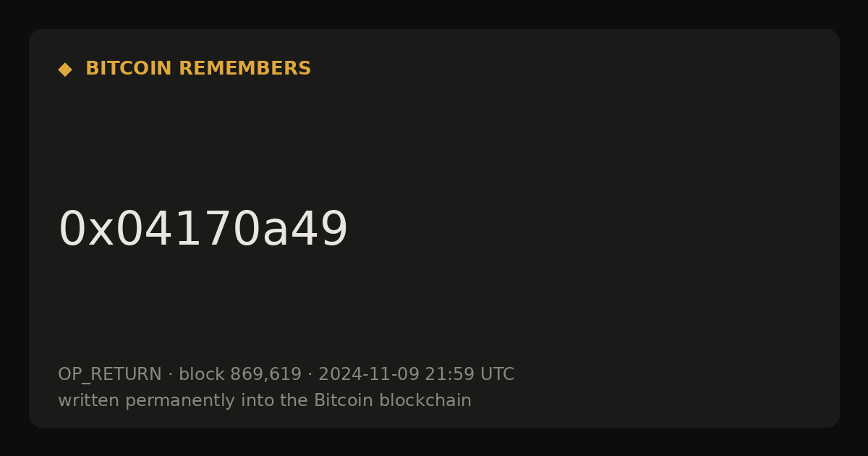Viewport: 868px width, 456px height.
Task: Select the BITCOIN REMEMBERS heading
Action: 198,69
